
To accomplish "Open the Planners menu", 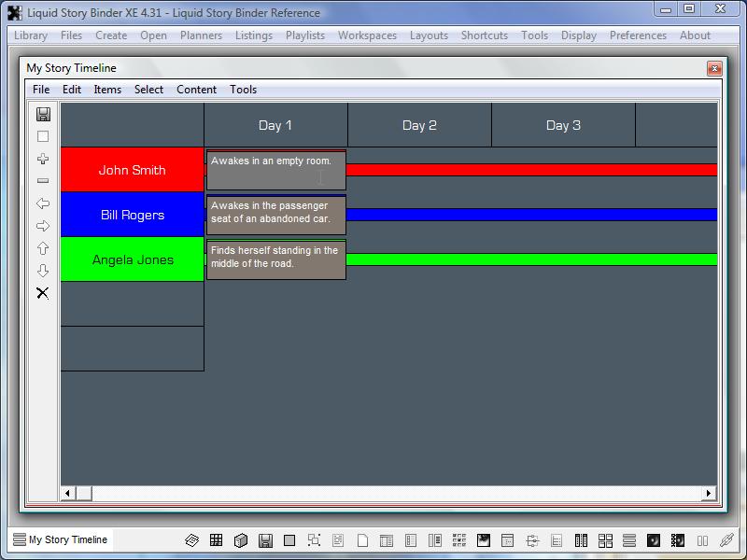I will click(x=201, y=35).
